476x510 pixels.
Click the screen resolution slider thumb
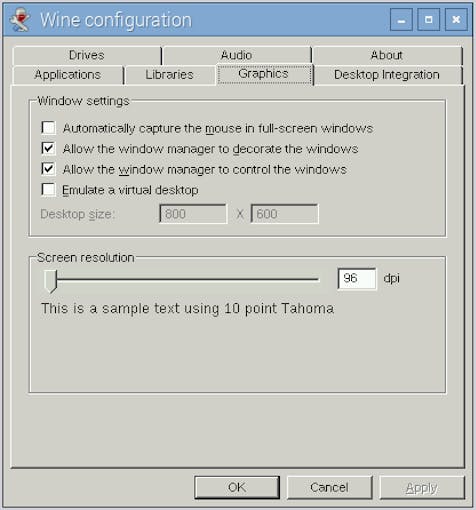pyautogui.click(x=51, y=281)
